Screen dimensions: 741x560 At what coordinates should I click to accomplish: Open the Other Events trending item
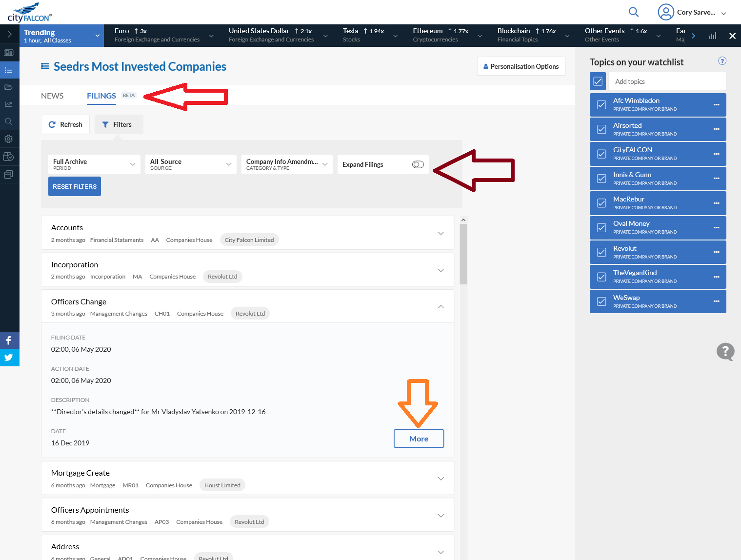(x=623, y=35)
